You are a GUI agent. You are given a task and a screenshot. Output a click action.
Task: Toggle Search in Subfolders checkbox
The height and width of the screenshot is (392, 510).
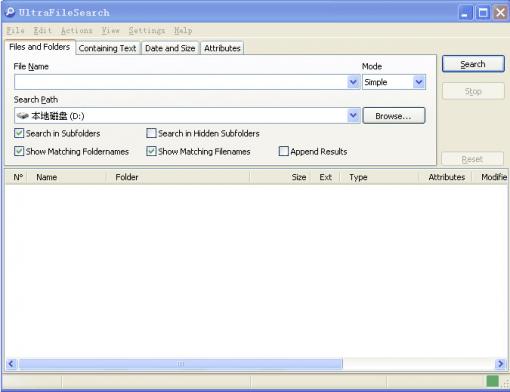click(19, 133)
